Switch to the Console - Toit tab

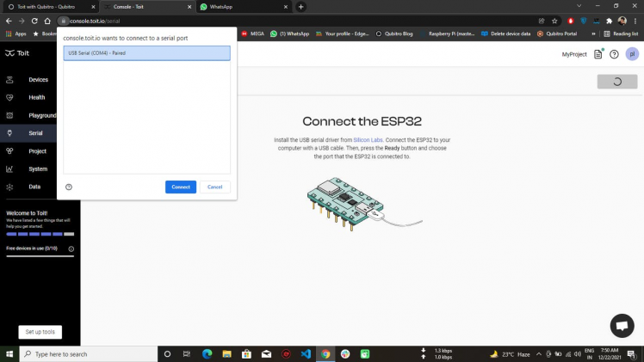[148, 7]
